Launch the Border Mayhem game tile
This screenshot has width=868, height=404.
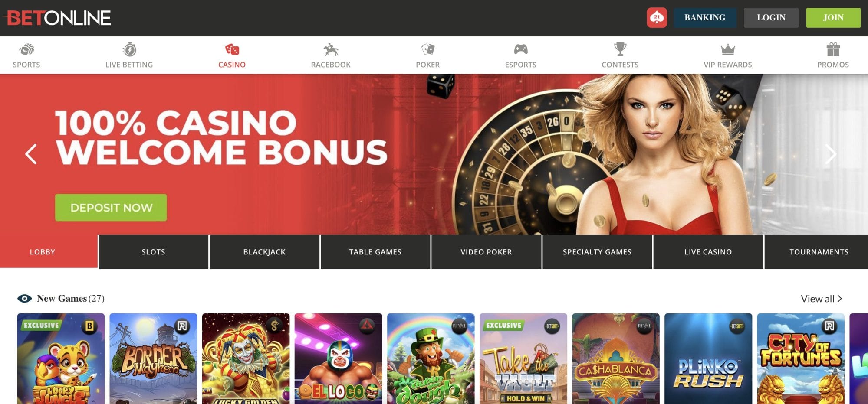153,358
